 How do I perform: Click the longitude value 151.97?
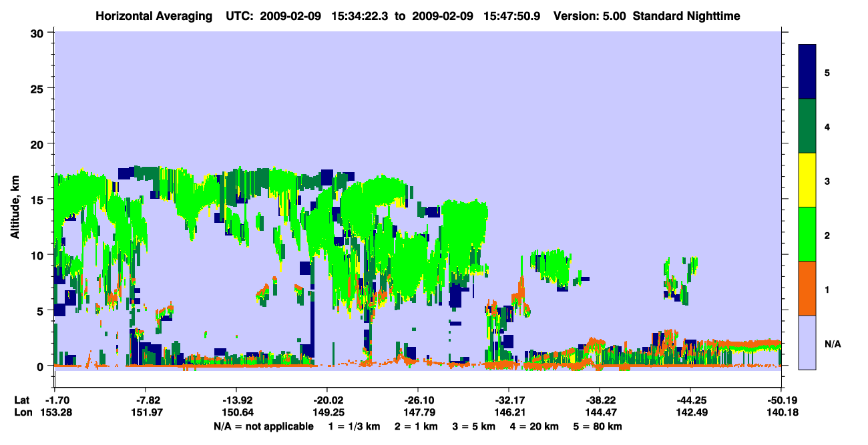[x=145, y=413]
